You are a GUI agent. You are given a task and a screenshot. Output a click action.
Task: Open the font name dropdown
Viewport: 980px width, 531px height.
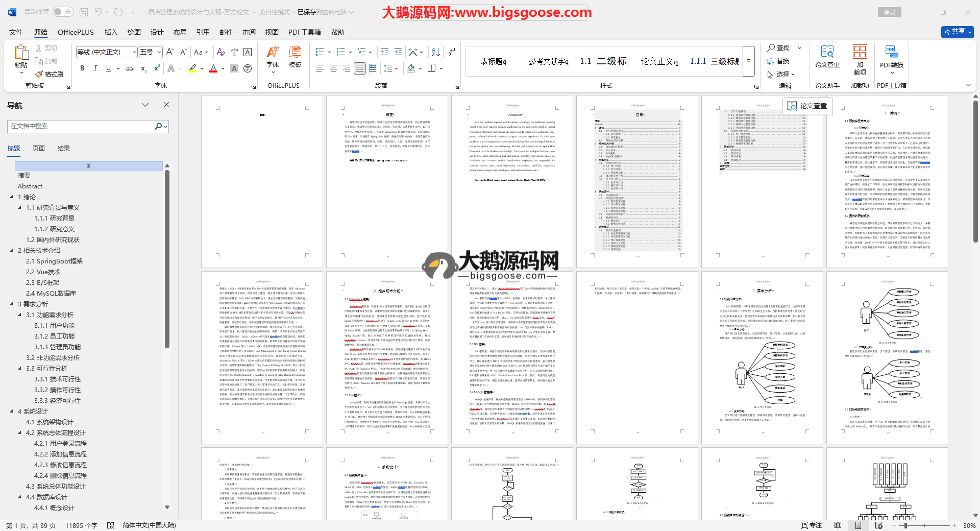[134, 52]
